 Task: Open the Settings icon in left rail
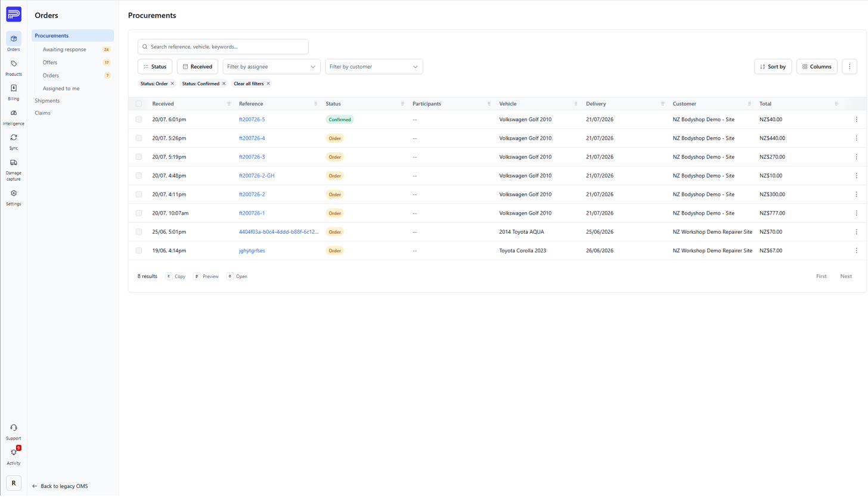[x=14, y=193]
